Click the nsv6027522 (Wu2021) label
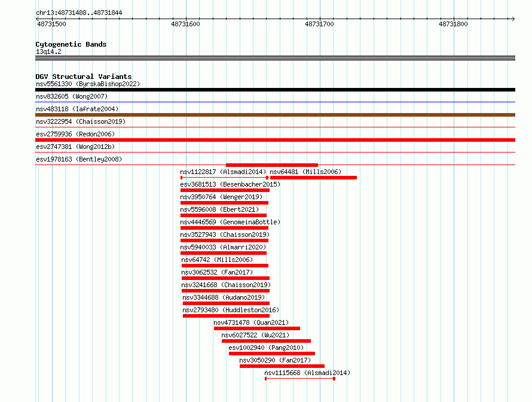Screen dimensions: 532x402 (x=255, y=335)
